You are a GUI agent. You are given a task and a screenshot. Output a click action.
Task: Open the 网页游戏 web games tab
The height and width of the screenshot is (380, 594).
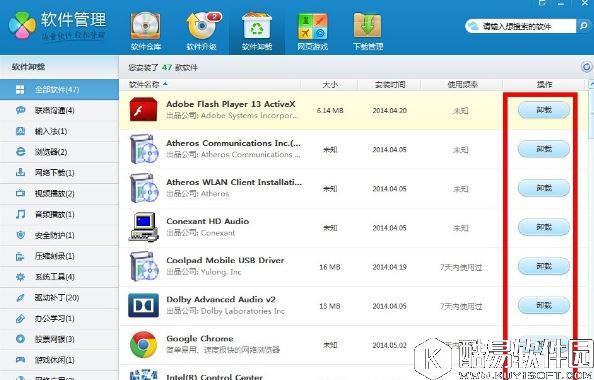pyautogui.click(x=313, y=32)
